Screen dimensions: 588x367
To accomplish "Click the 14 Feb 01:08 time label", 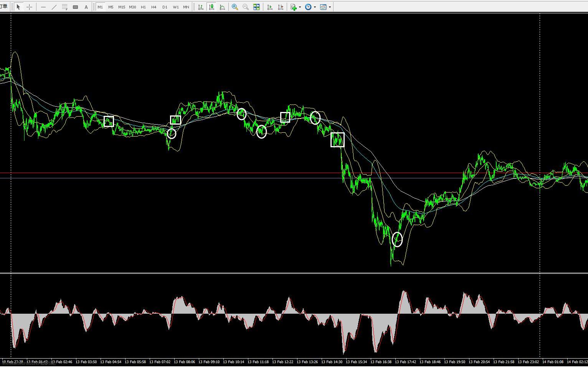I will click(x=553, y=362).
